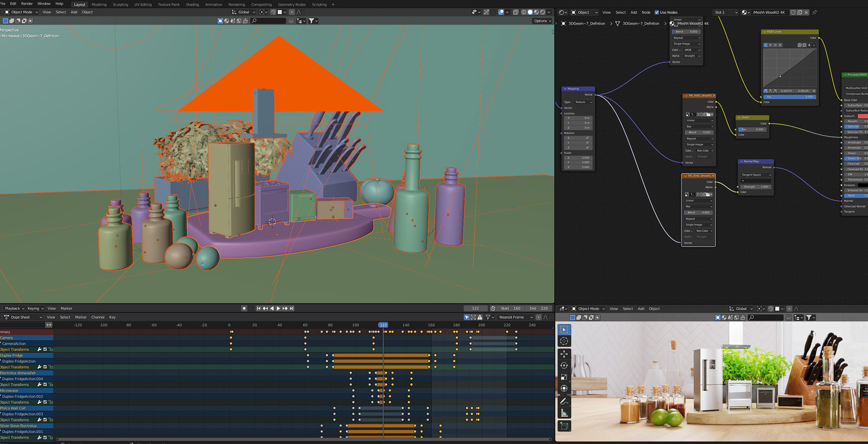
Task: Choose the Move tool in bottom viewport
Action: [x=564, y=354]
